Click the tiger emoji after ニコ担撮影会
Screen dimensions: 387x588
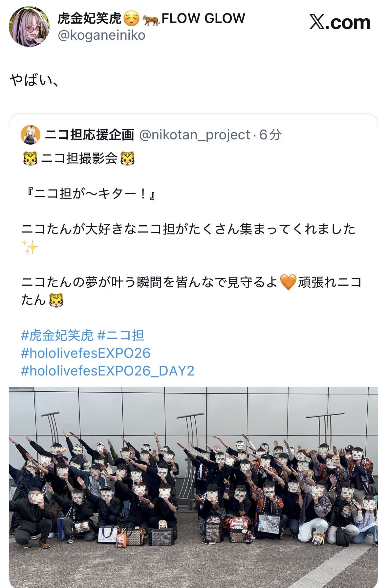[127, 158]
